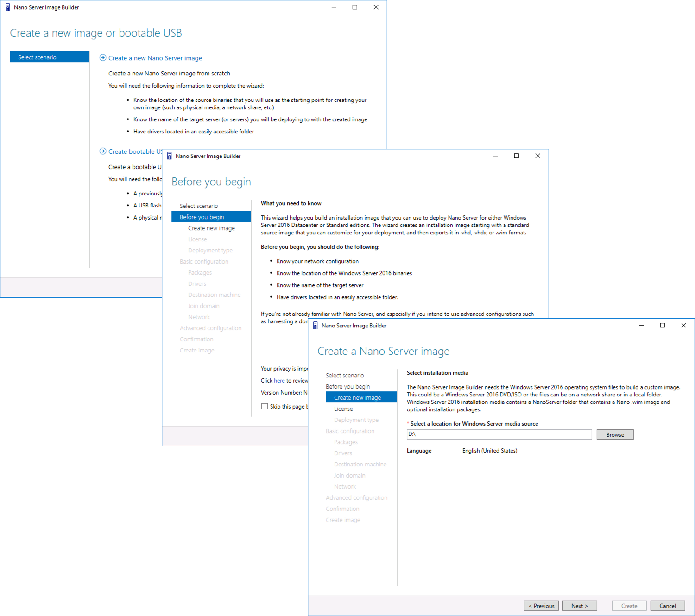Click the circled arrow icon beside Create bootable USB
695x616 pixels.
click(103, 151)
